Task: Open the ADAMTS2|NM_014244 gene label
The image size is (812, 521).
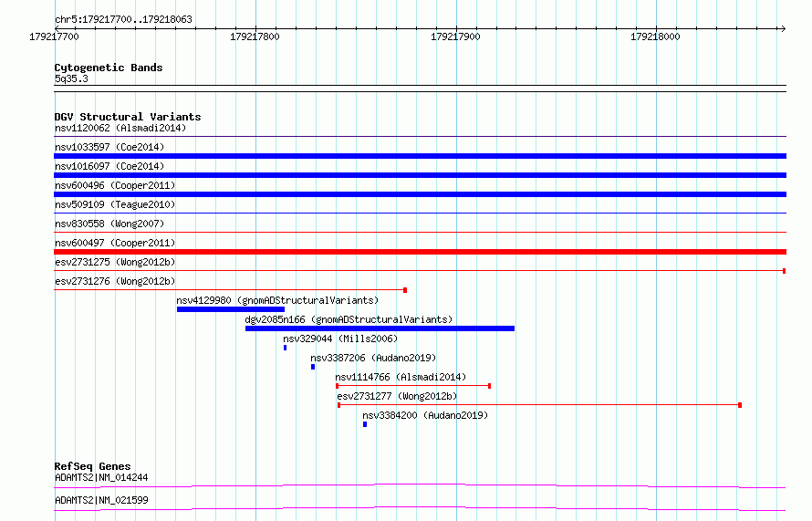Action: [x=101, y=477]
